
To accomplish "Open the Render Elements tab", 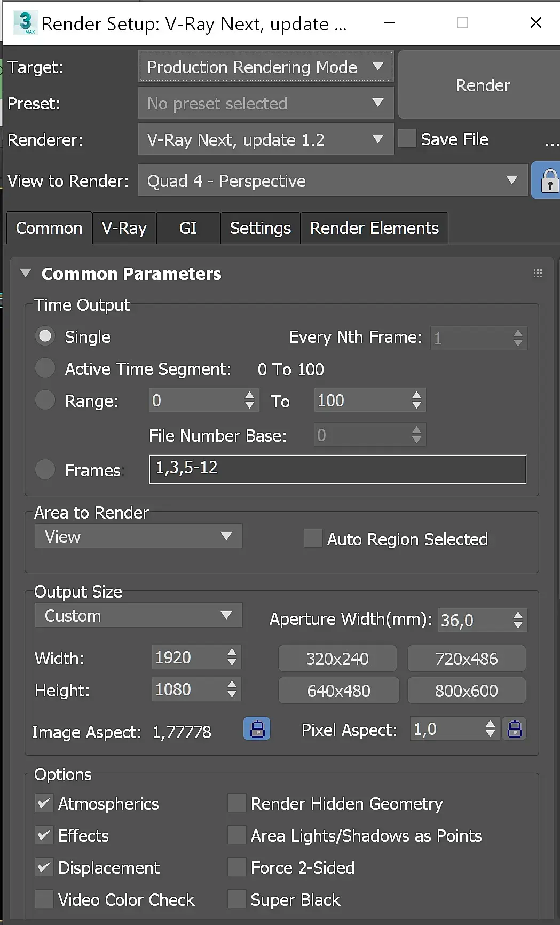I will pyautogui.click(x=374, y=228).
